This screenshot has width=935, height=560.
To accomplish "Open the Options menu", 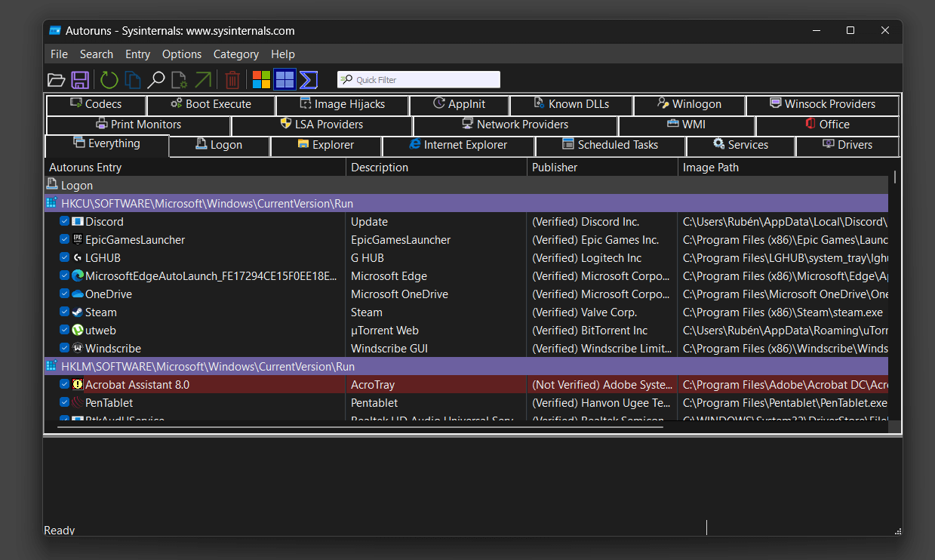I will [x=182, y=54].
